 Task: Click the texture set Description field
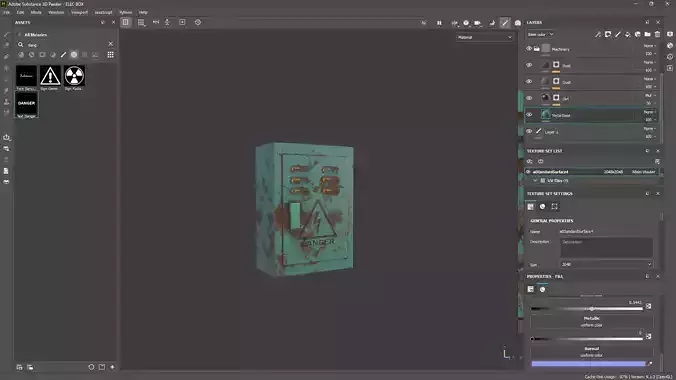tap(606, 248)
